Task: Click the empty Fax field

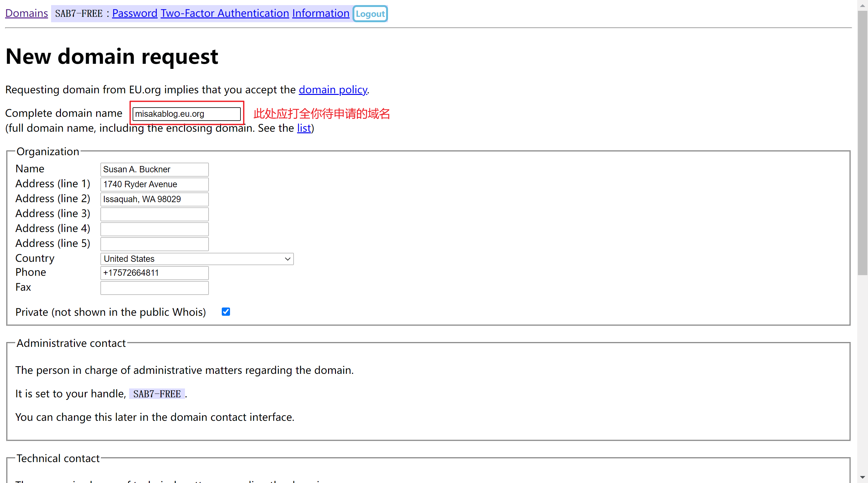Action: 154,288
